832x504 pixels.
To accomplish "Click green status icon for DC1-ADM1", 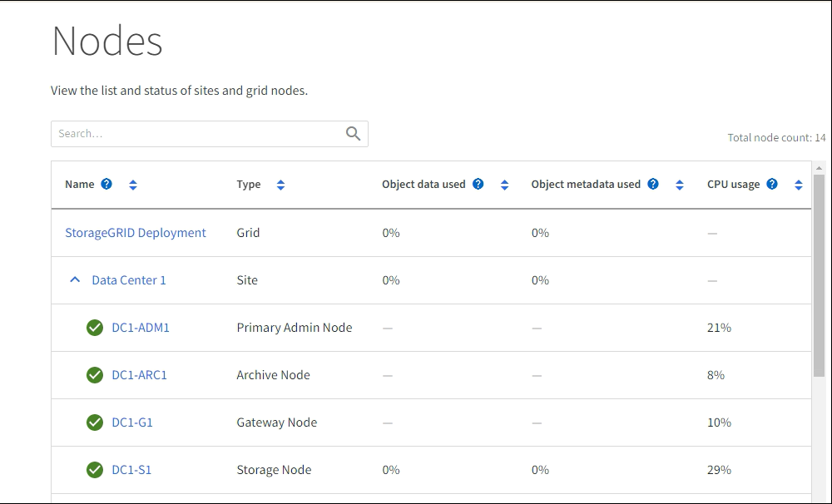I will pyautogui.click(x=95, y=328).
